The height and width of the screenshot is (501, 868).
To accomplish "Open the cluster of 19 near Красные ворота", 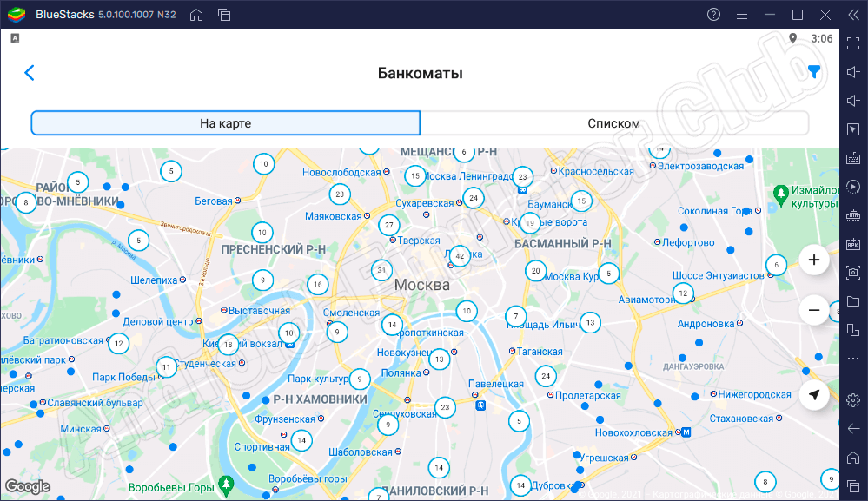I will point(530,223).
